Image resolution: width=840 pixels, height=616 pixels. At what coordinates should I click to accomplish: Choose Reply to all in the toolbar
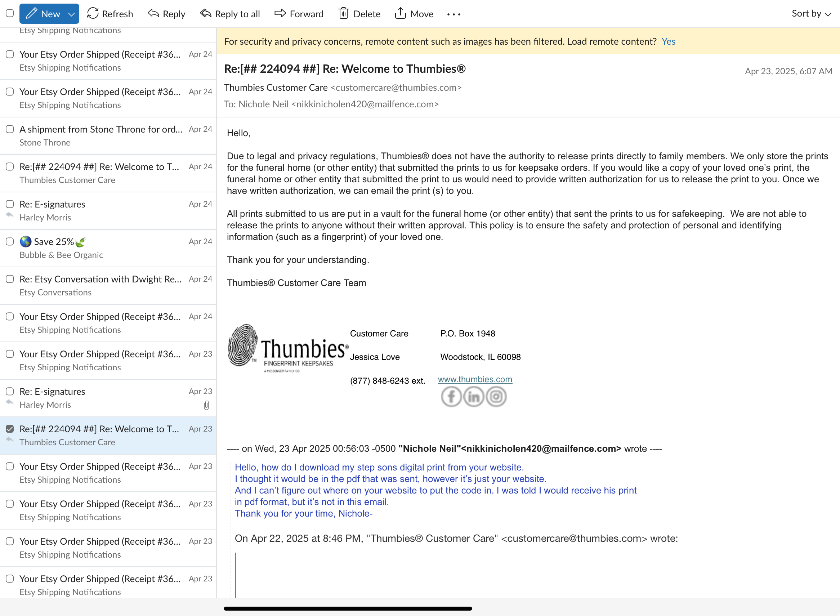230,14
